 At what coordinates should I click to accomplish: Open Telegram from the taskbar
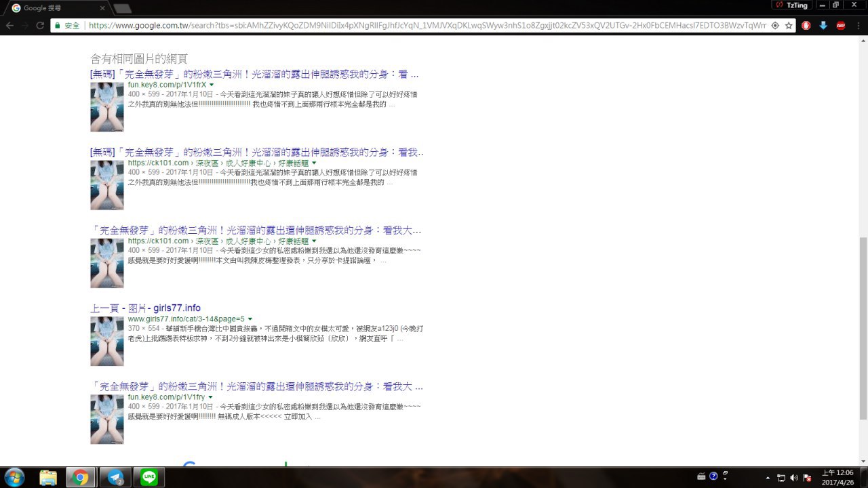tap(115, 477)
